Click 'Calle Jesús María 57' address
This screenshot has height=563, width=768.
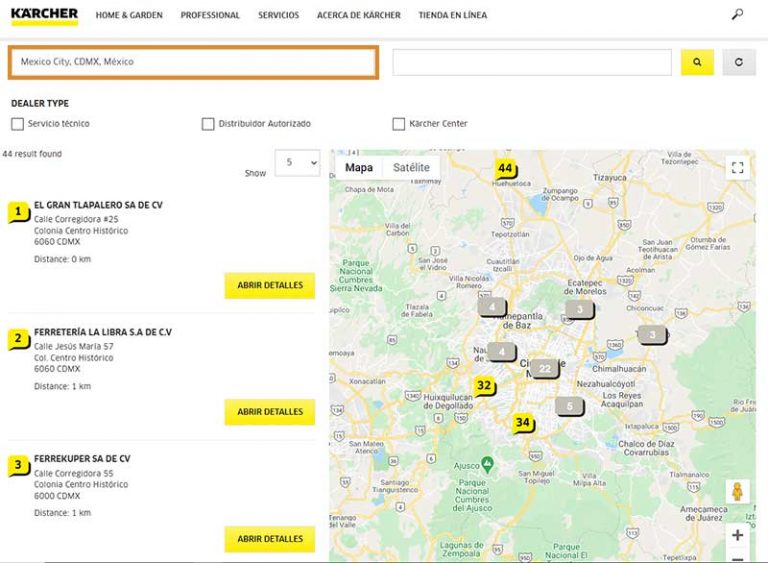73,346
